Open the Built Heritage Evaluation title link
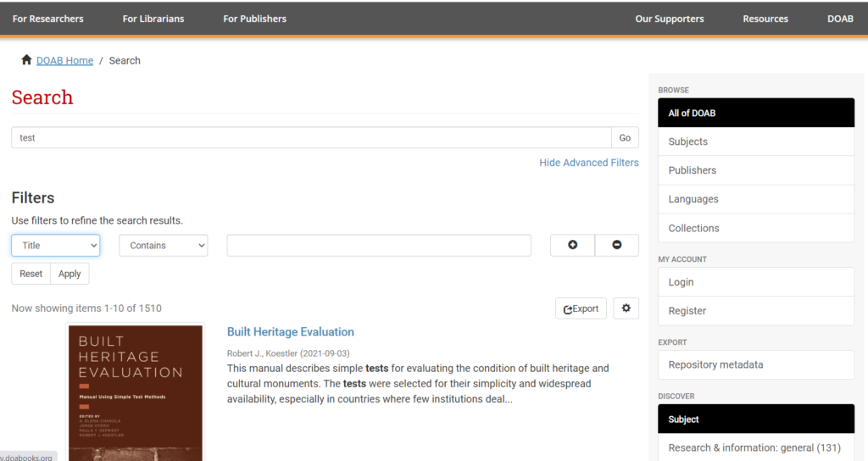Image resolution: width=868 pixels, height=461 pixels. pyautogui.click(x=291, y=332)
